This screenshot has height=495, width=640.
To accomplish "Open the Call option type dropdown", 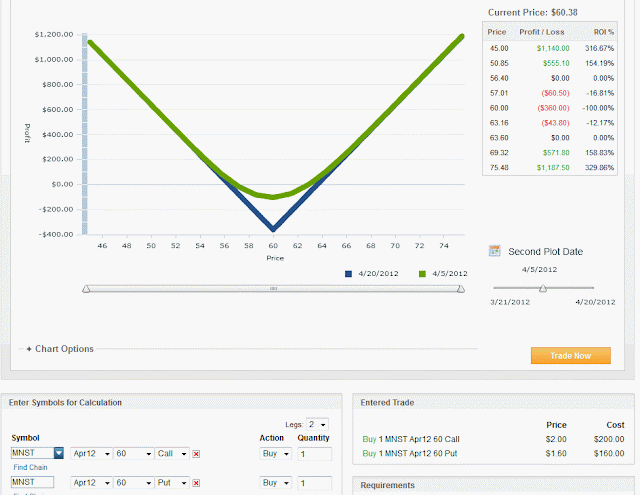I will [172, 454].
